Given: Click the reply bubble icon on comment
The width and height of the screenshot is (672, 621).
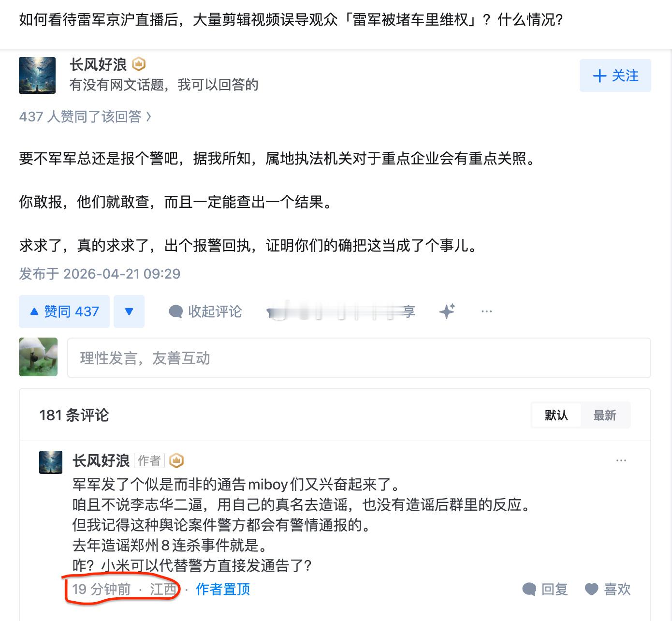Looking at the screenshot, I should tap(529, 589).
